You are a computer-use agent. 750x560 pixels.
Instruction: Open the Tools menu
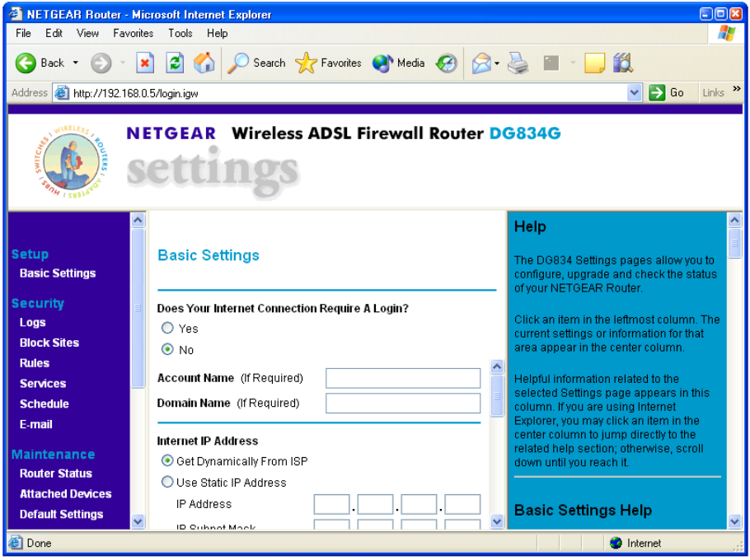coord(180,33)
